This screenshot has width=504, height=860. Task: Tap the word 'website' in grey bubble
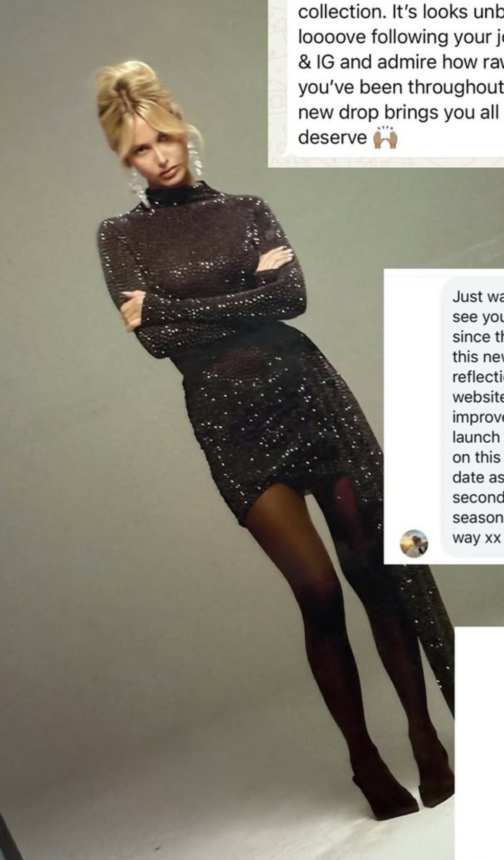[x=478, y=397]
